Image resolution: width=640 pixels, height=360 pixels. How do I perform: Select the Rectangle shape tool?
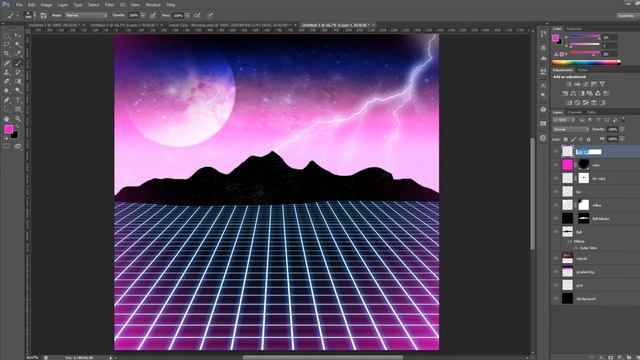point(18,109)
